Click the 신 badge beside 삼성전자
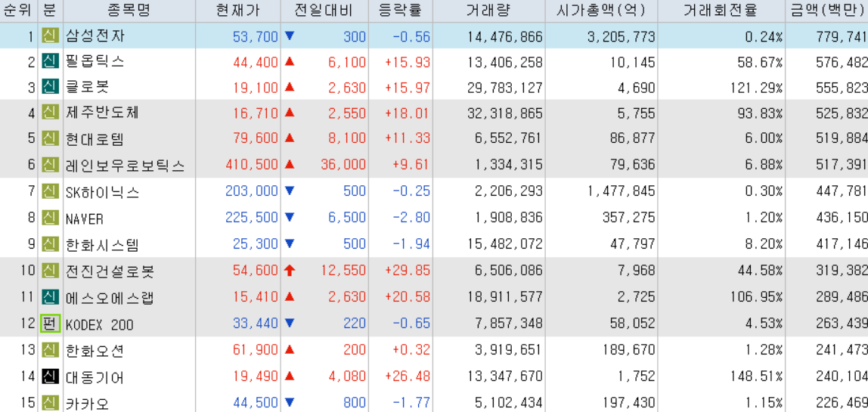868x412 pixels. 50,36
